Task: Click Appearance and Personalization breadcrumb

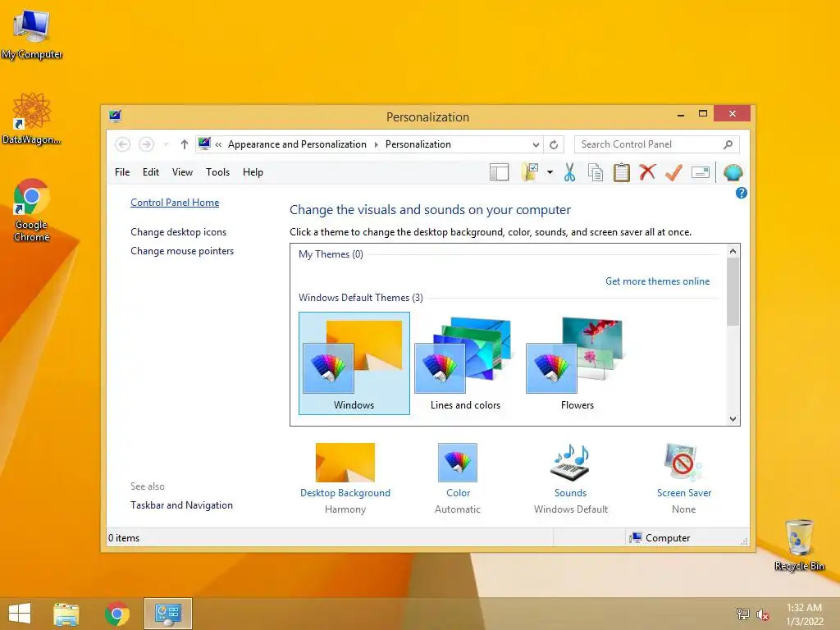Action: (297, 144)
